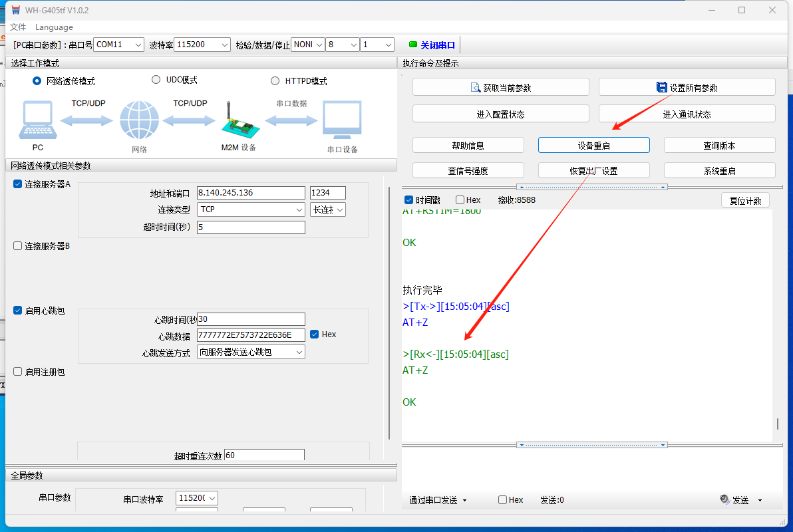Viewport: 793px width, 532px height.
Task: Click the 地址和端口 IP address field
Action: coord(250,193)
